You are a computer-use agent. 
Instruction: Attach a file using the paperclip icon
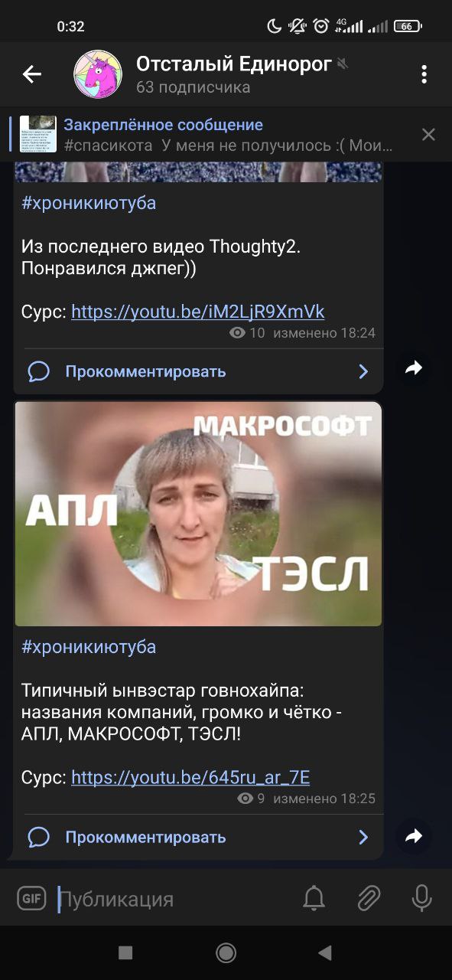[369, 898]
